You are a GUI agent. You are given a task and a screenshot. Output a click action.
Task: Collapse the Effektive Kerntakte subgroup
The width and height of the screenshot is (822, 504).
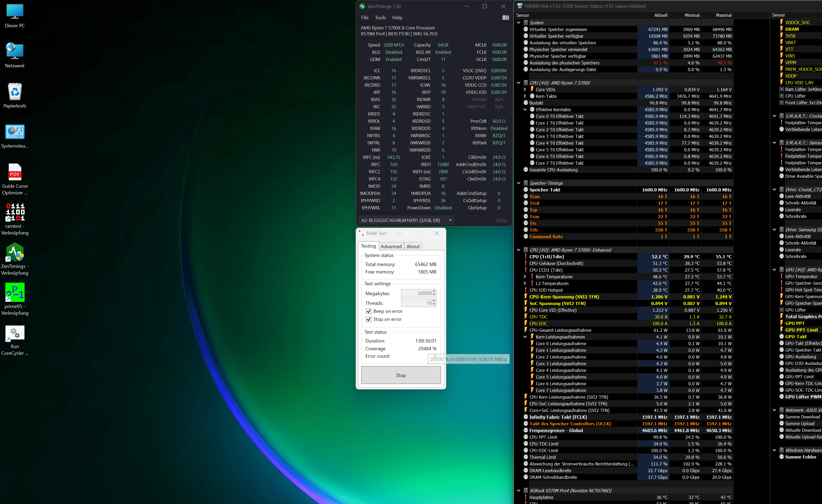525,109
